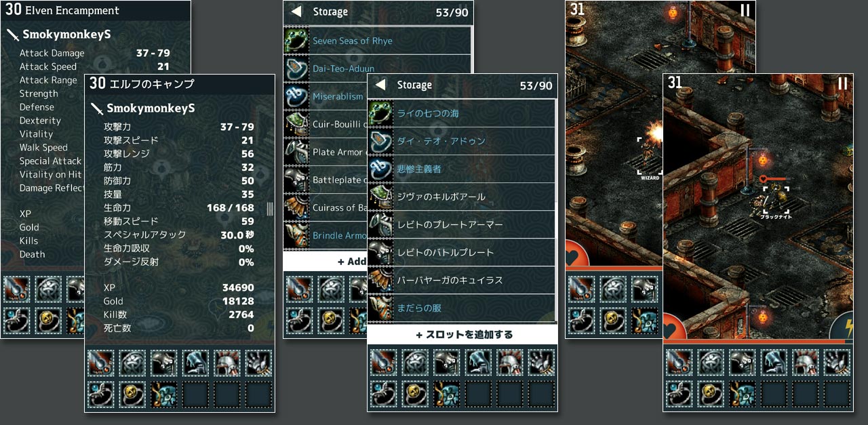Click back arrow in English Storage panel
Screen dimensions: 868x425
(296, 12)
